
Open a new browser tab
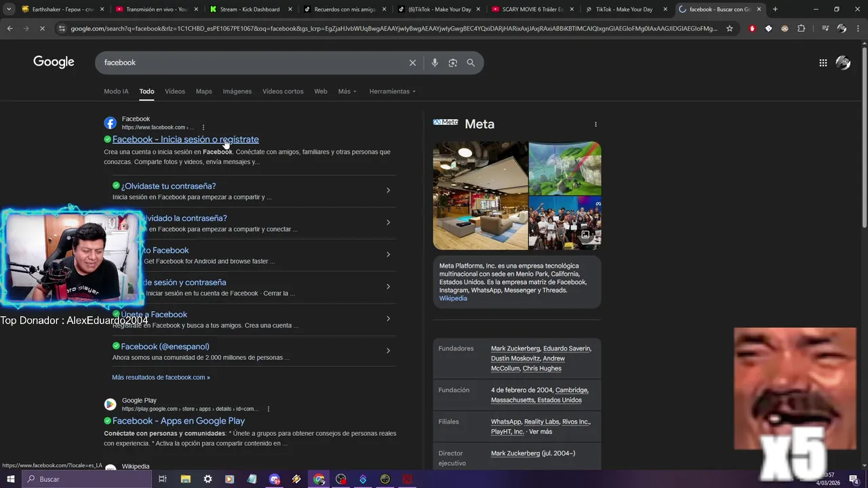point(775,9)
